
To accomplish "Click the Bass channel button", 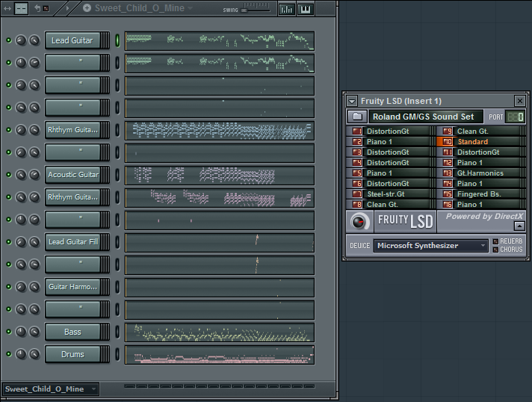I will (x=72, y=332).
